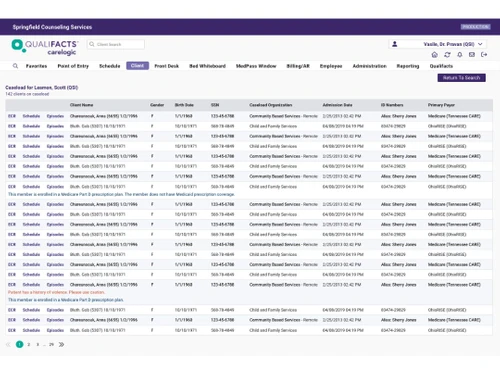Screen dimensions: 500x375
Task: Open the Front Desk menu
Action: pos(167,66)
